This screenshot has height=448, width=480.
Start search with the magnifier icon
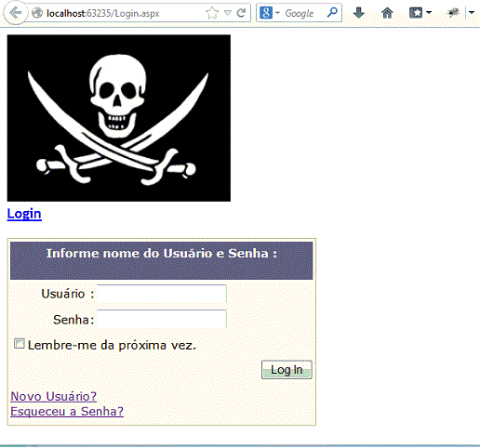pyautogui.click(x=332, y=12)
